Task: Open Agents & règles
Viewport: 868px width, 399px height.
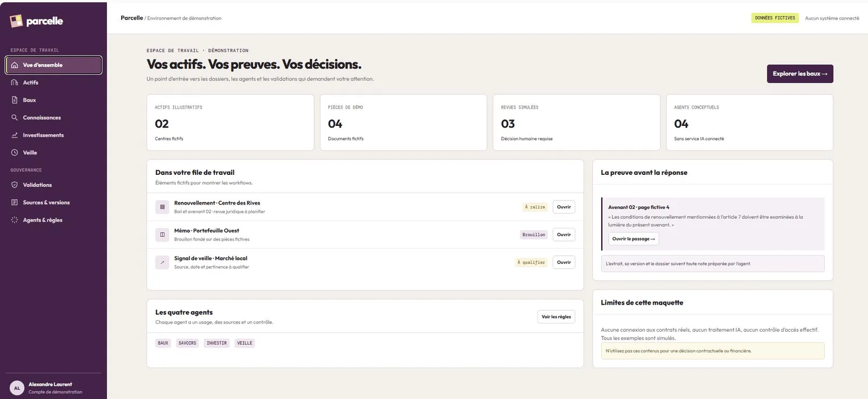Action: (x=54, y=220)
